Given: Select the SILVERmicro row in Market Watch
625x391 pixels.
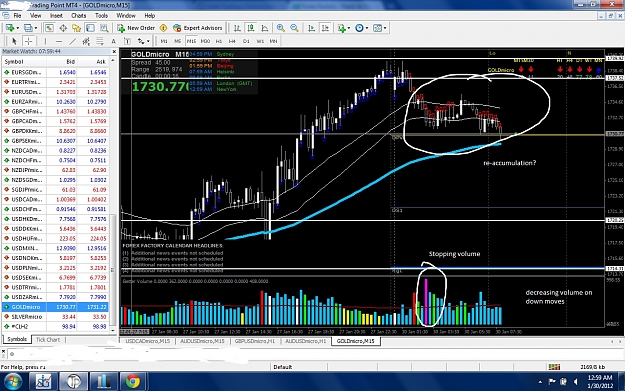Looking at the screenshot, I should 56,316.
